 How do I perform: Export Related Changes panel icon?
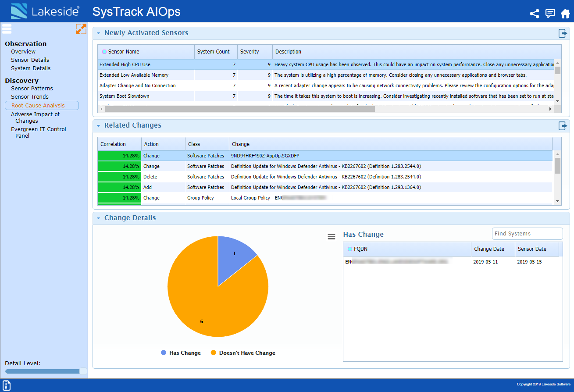click(x=563, y=126)
